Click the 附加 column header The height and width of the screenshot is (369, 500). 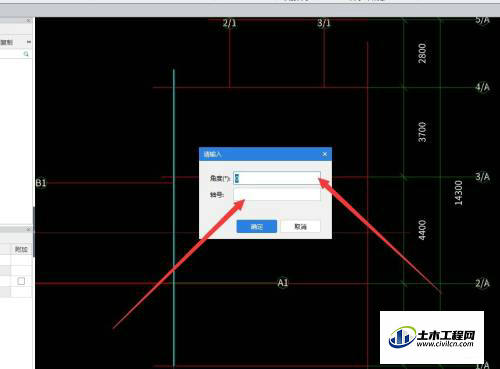[x=21, y=249]
